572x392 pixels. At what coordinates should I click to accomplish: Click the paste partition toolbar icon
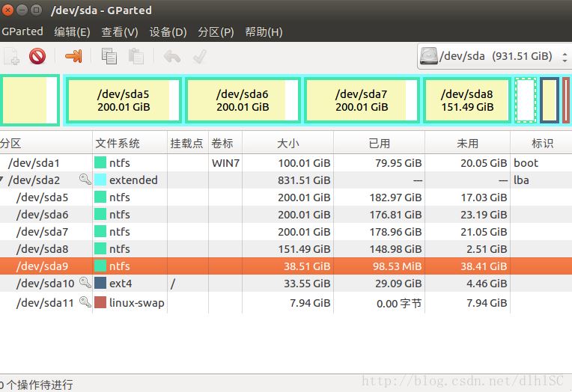point(136,56)
